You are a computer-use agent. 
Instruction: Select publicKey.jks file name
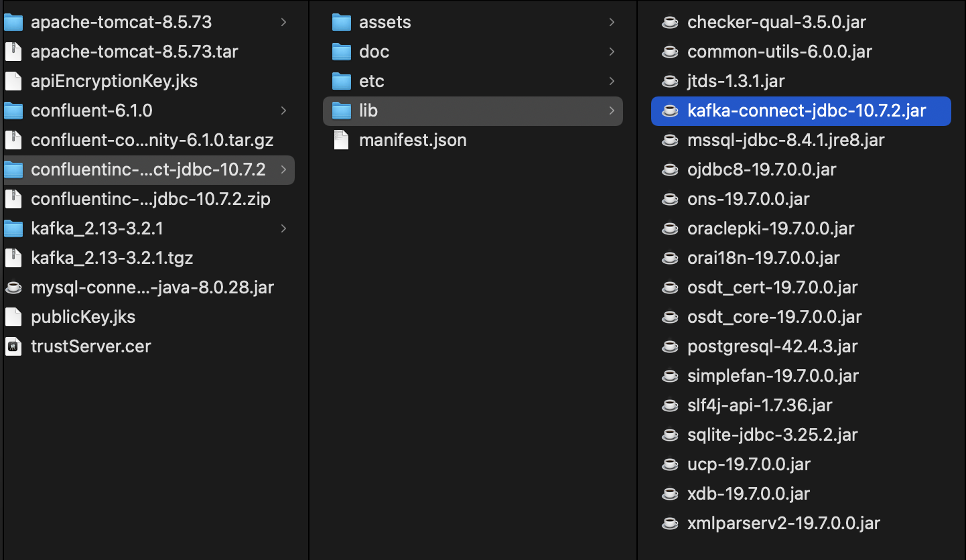point(83,317)
